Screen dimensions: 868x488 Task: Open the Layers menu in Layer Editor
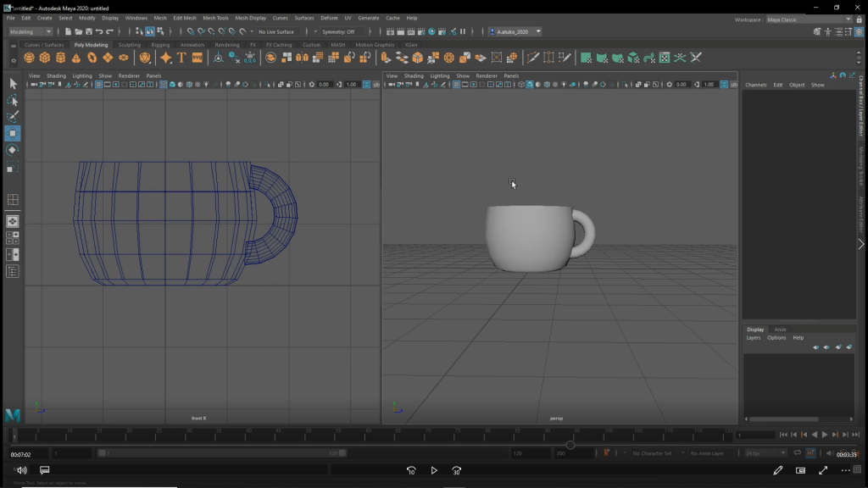click(753, 337)
